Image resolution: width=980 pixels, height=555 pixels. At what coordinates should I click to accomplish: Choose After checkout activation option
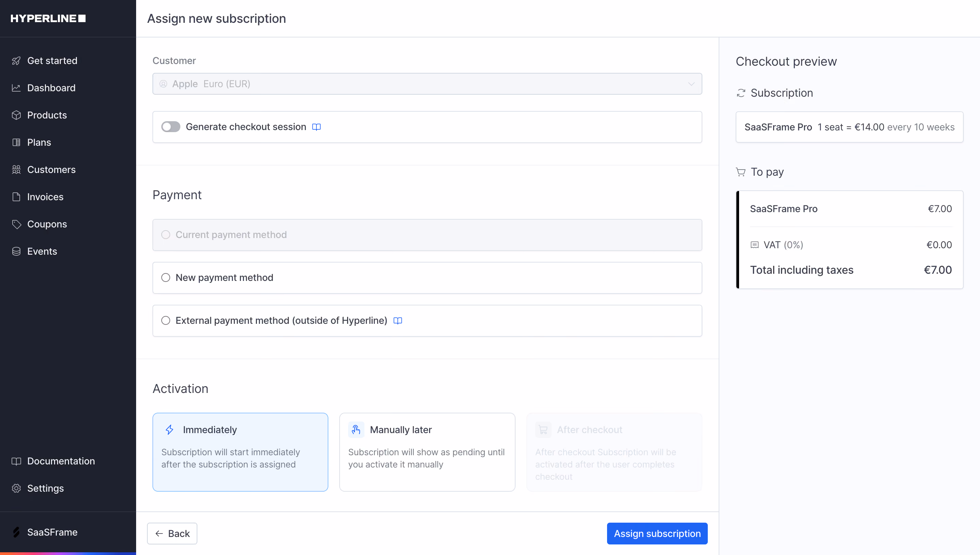(x=614, y=453)
